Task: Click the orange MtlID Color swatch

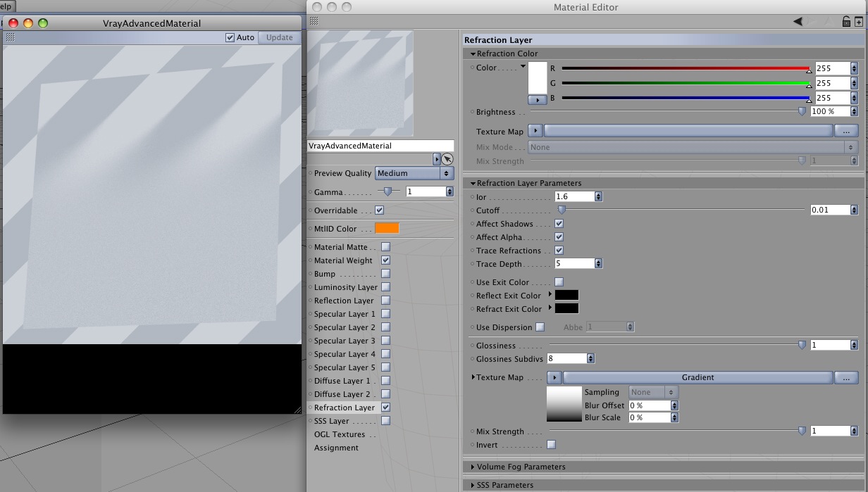Action: pyautogui.click(x=387, y=228)
